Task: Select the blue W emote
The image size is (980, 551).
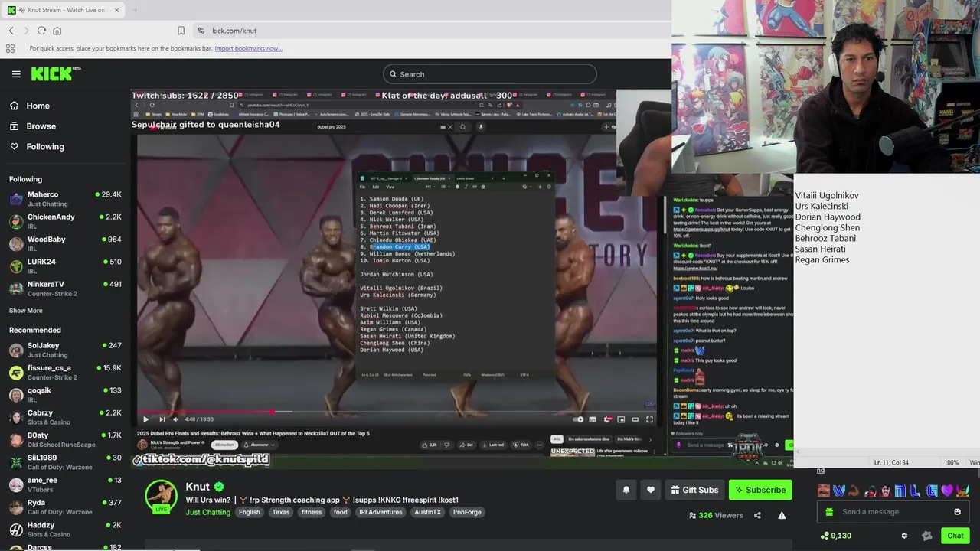Action: (839, 491)
